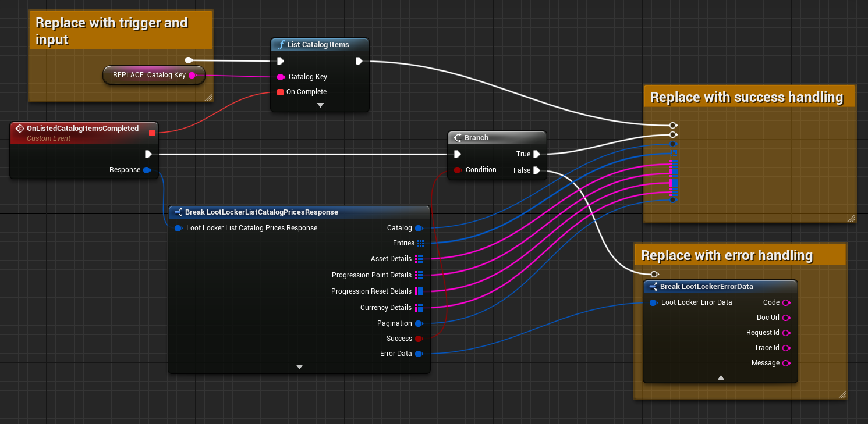Click the Message output pin
This screenshot has width=868, height=424.
point(786,363)
